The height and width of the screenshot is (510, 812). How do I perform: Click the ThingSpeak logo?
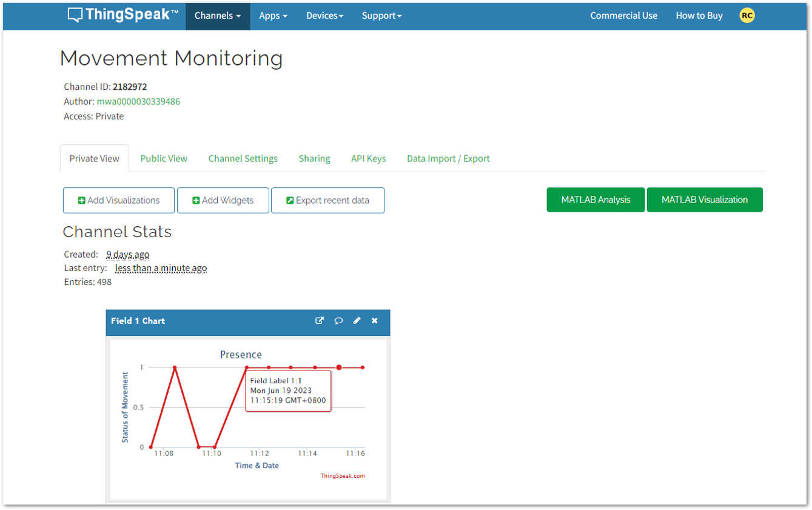(x=123, y=15)
